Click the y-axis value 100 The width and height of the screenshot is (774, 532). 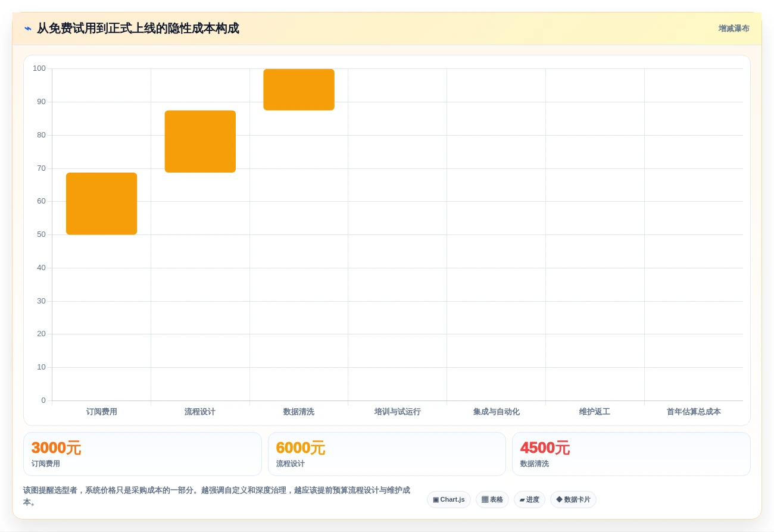coord(39,68)
